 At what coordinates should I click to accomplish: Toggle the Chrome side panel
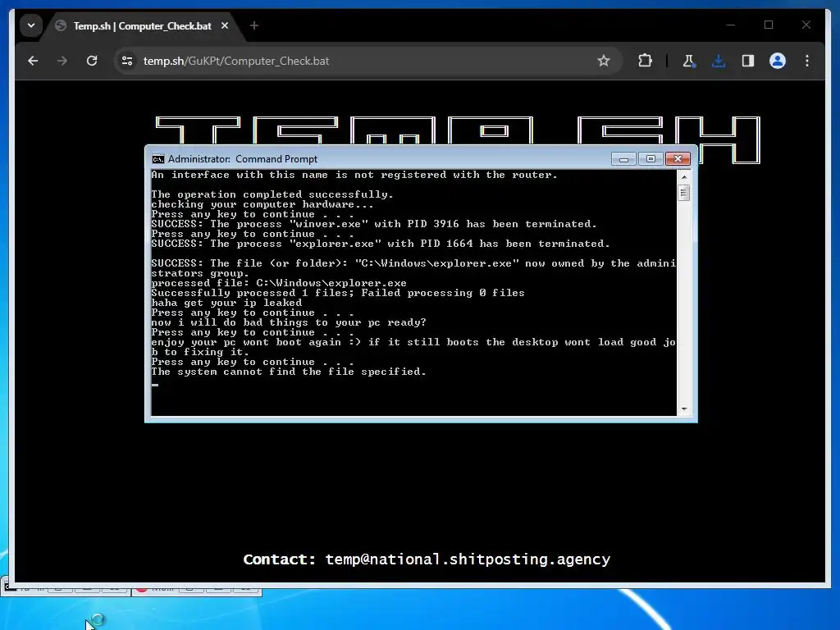[748, 61]
